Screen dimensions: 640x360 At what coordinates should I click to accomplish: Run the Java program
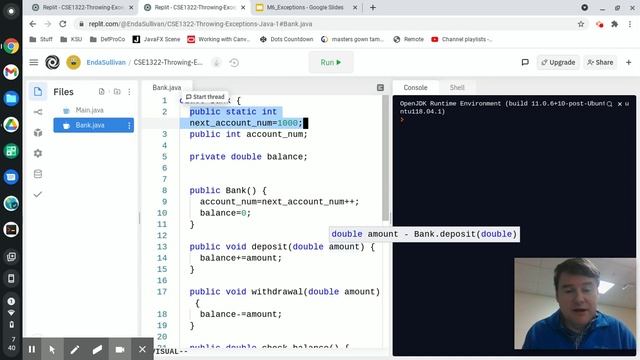(x=331, y=62)
